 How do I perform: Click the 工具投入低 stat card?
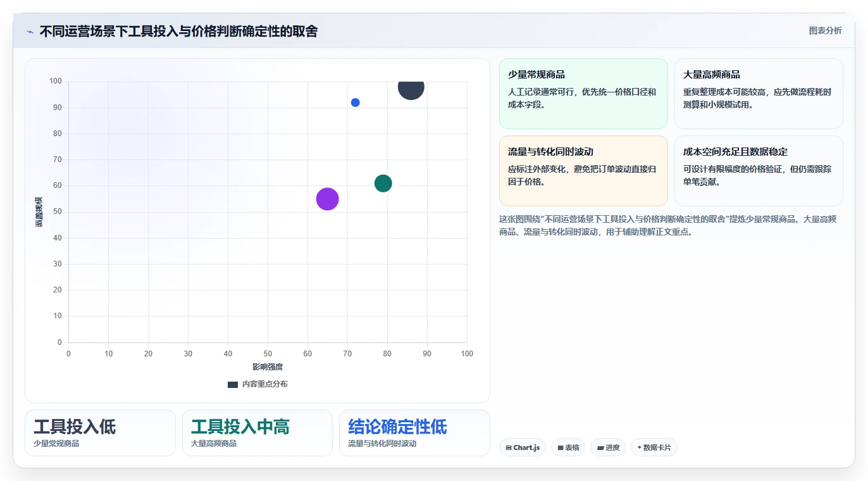coord(100,433)
